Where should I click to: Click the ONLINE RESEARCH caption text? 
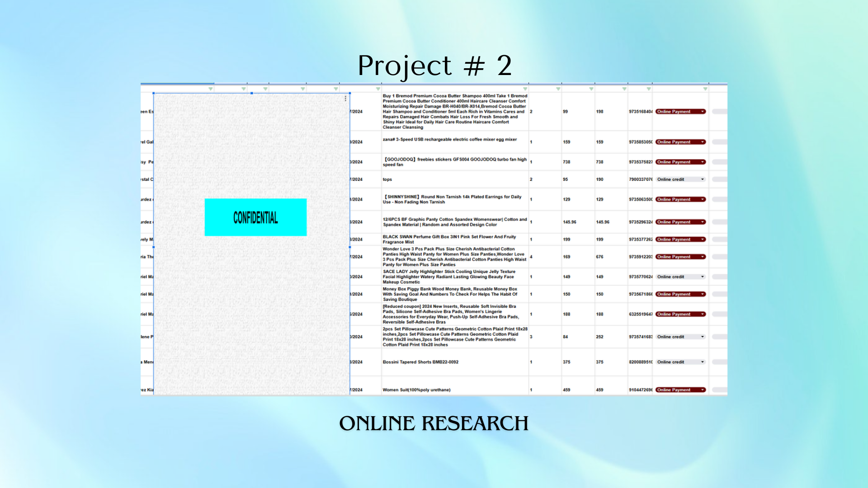[x=434, y=423]
